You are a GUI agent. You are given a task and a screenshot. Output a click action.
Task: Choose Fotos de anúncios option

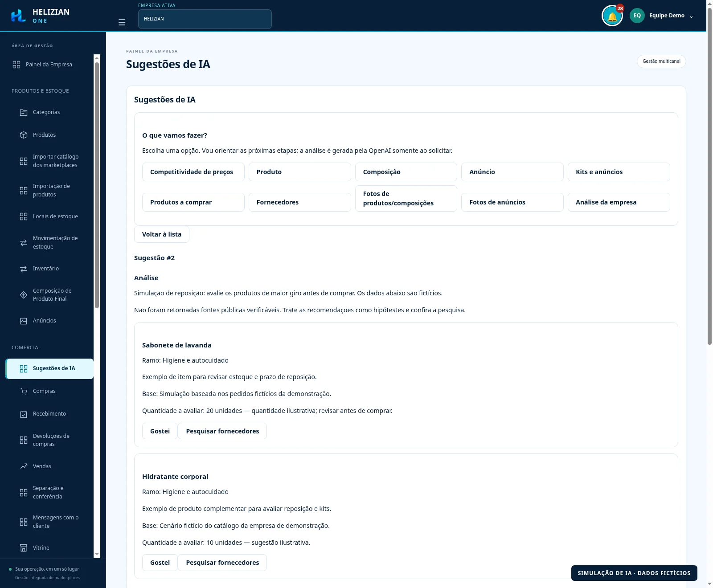coord(512,202)
